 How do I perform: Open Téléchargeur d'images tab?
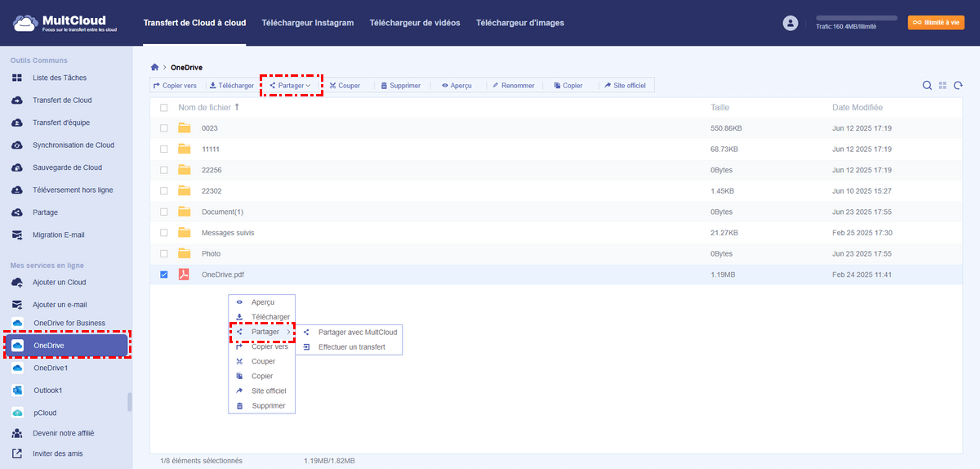pyautogui.click(x=520, y=23)
